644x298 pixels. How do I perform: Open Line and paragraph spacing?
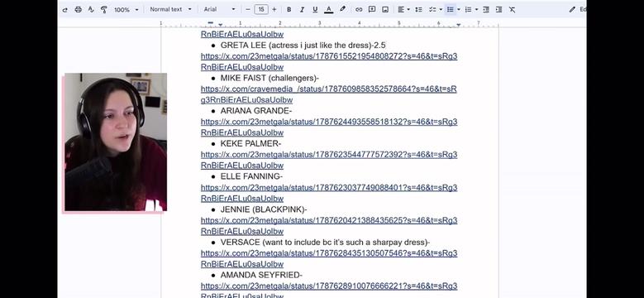pos(418,9)
